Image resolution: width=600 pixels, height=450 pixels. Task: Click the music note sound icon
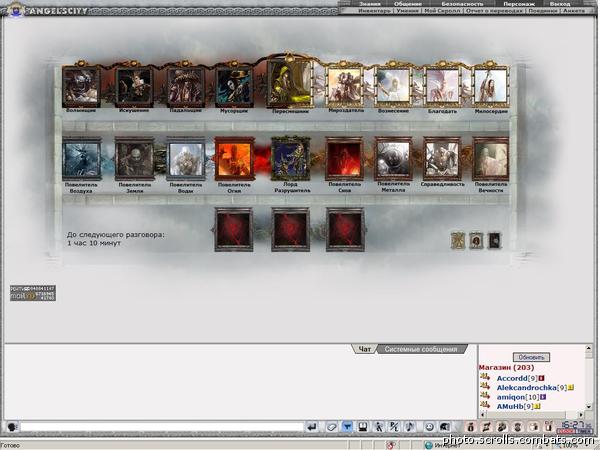point(409,427)
